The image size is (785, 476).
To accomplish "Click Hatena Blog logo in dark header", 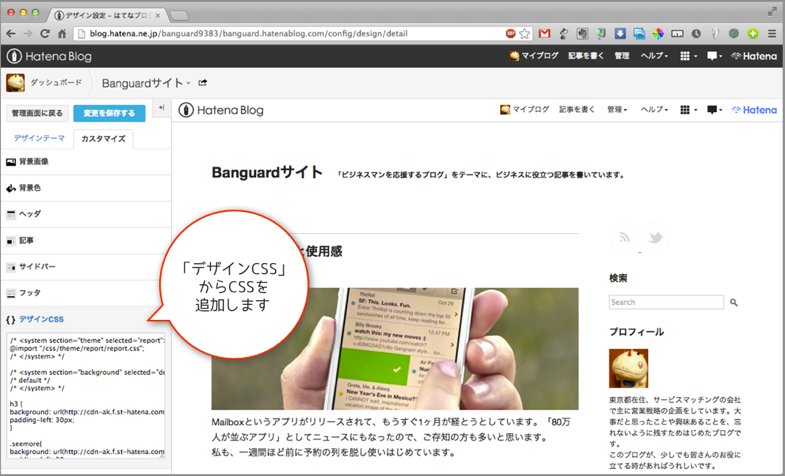I will [x=49, y=56].
